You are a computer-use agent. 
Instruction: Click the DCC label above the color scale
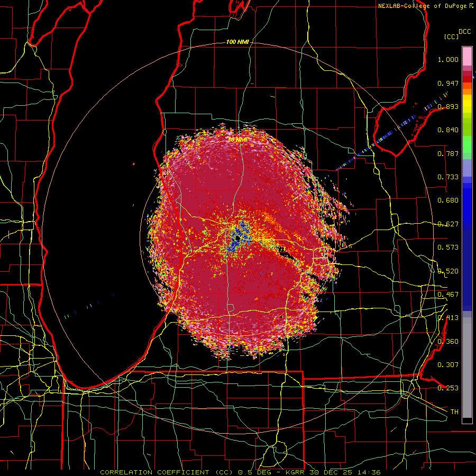pyautogui.click(x=464, y=32)
